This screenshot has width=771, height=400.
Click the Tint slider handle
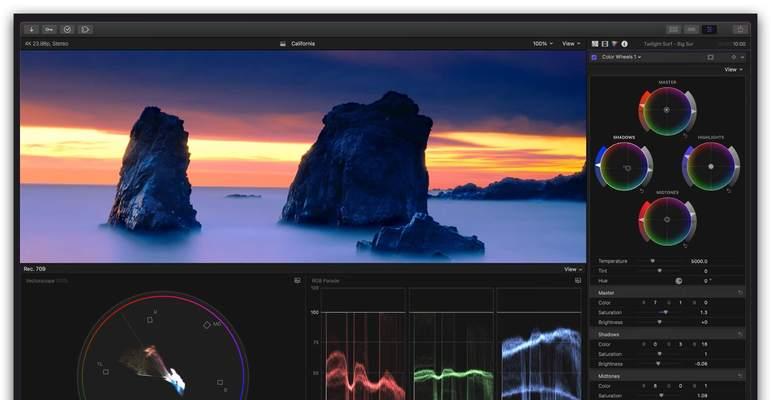pos(659,271)
